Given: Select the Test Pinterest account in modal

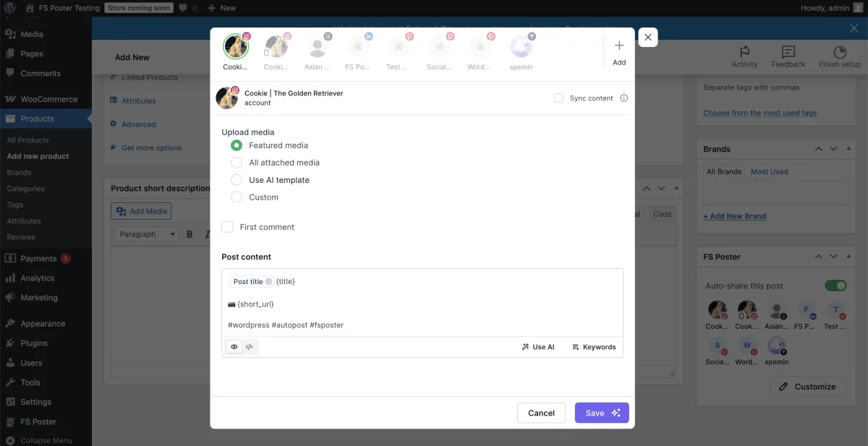Looking at the screenshot, I should [399, 48].
